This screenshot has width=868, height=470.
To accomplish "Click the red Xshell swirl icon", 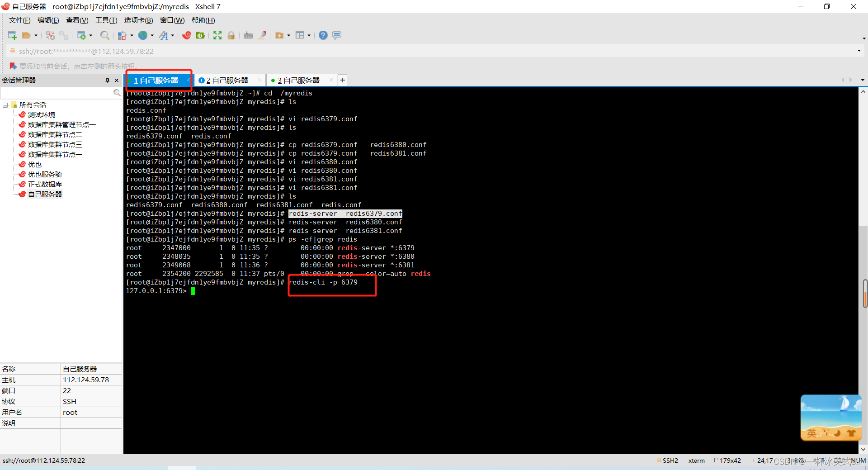I will pos(187,35).
